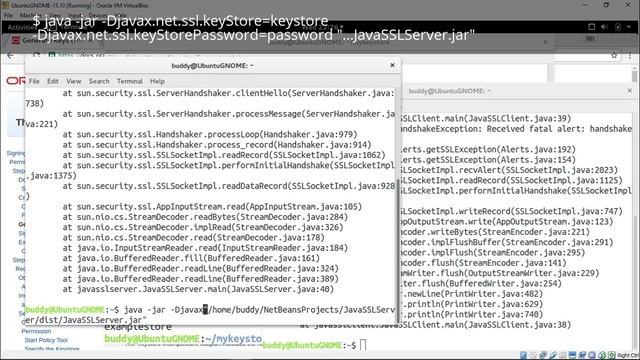640x360 pixels.
Task: Click the USB devices indicator in VirtualBox status bar
Action: point(553,355)
